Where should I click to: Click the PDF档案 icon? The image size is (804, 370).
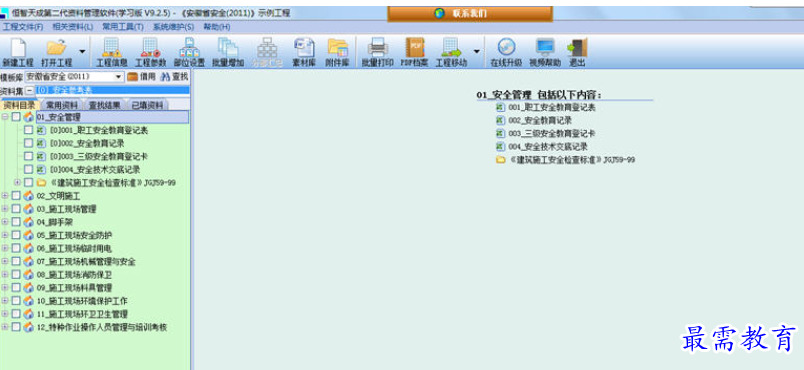pos(415,48)
